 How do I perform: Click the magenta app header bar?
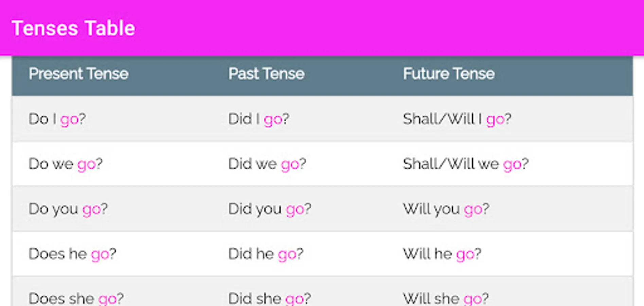pyautogui.click(x=322, y=28)
